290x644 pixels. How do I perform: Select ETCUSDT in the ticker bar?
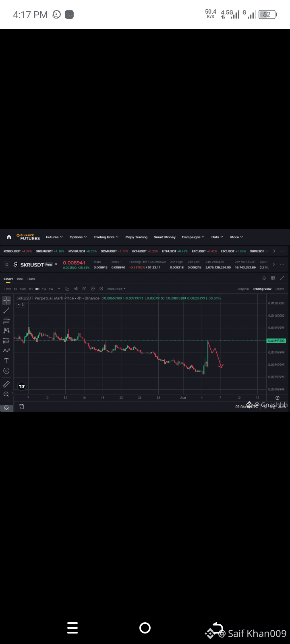pyautogui.click(x=204, y=251)
